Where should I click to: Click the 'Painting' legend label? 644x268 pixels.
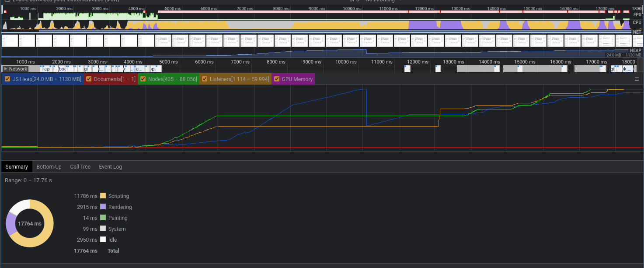pos(118,218)
